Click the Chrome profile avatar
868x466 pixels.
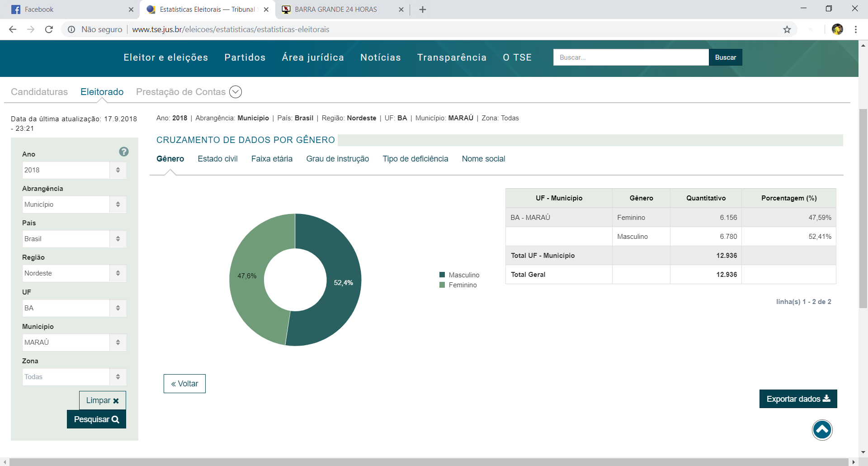coord(837,29)
